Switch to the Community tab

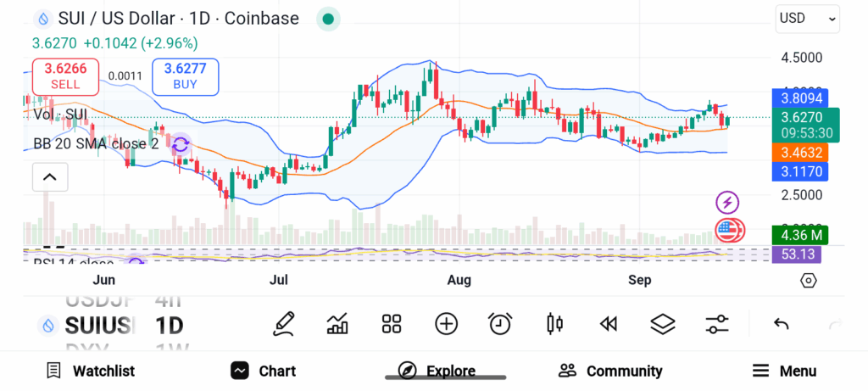click(x=610, y=371)
